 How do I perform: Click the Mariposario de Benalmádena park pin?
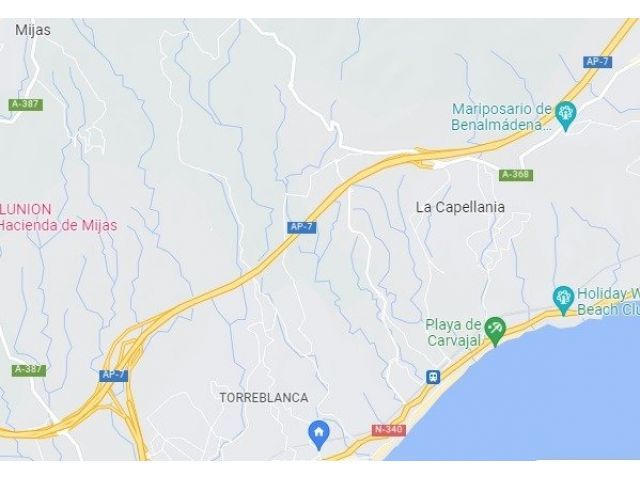tap(565, 116)
